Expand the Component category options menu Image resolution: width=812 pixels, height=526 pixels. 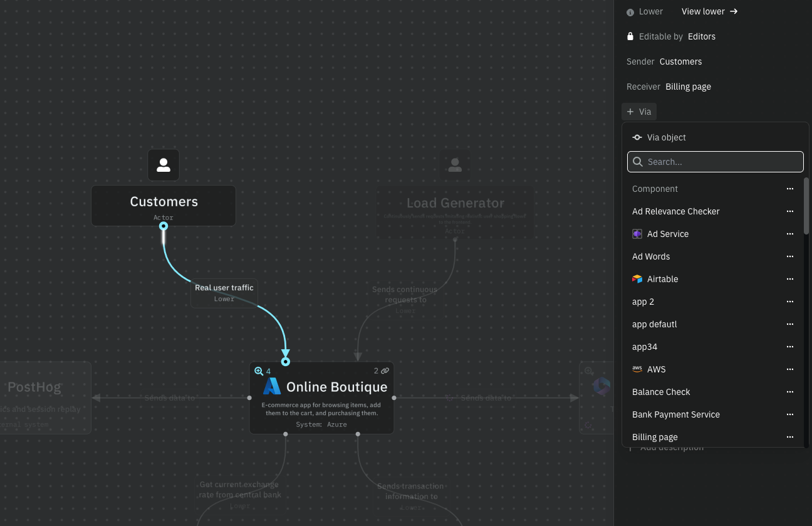(x=789, y=189)
